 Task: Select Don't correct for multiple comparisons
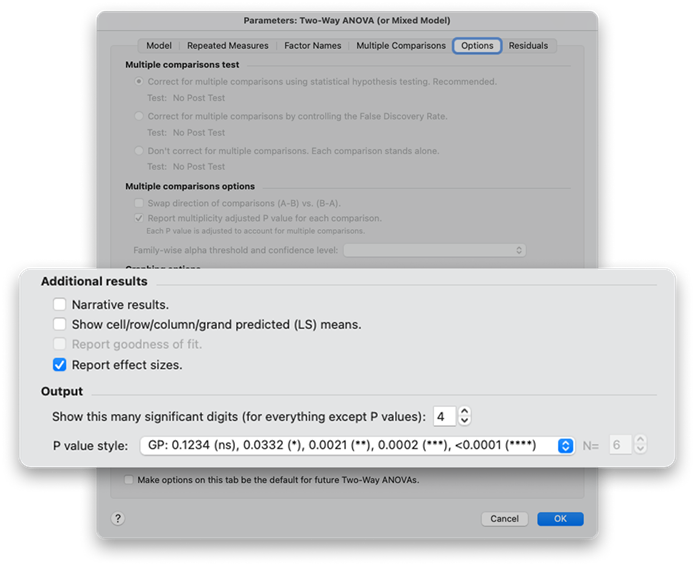pyautogui.click(x=139, y=151)
